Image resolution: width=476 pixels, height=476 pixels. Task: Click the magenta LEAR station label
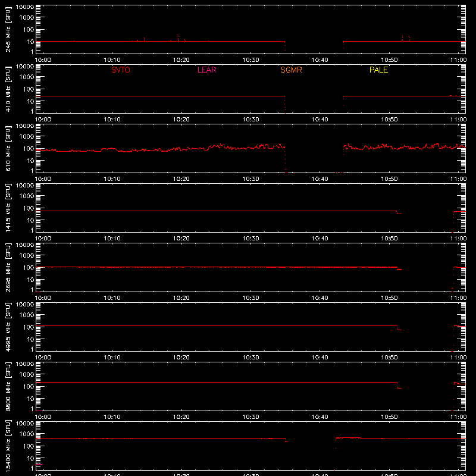[x=206, y=70]
